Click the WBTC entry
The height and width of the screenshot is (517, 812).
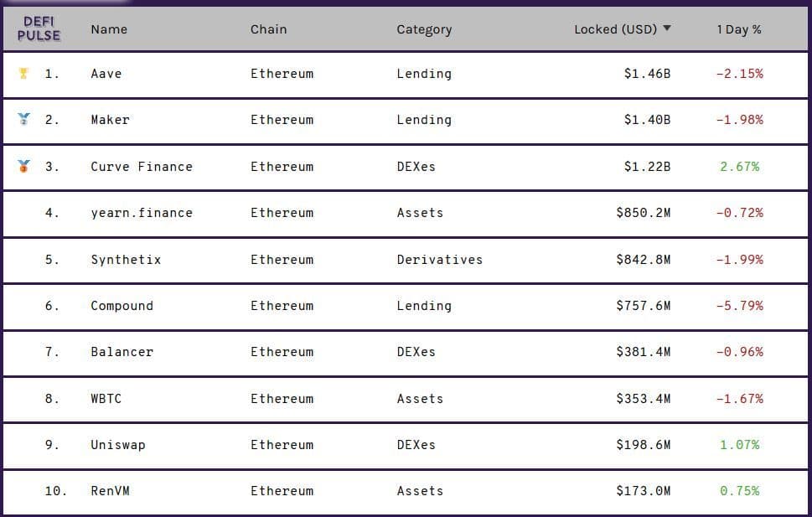click(106, 399)
